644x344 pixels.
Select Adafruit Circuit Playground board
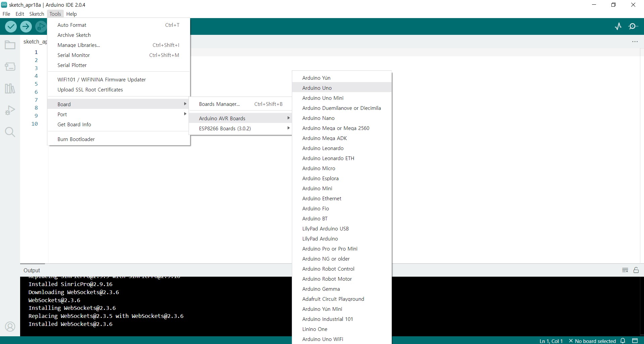(x=342, y=299)
